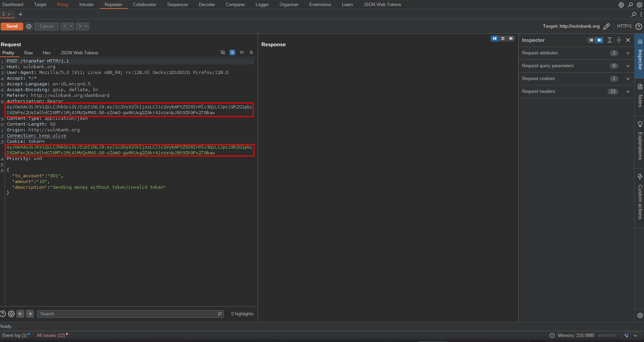Image resolution: width=644 pixels, height=342 pixels.
Task: Open request editor hamburger menu
Action: coord(251,52)
